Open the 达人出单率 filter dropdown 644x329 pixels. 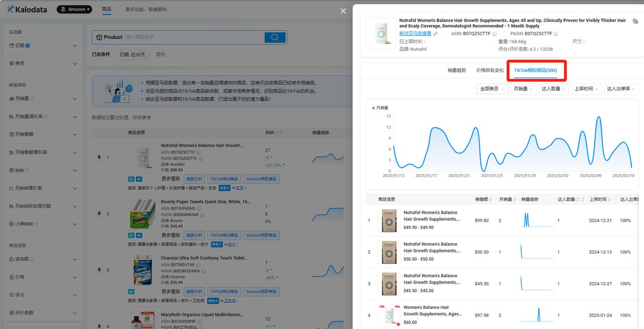point(621,89)
